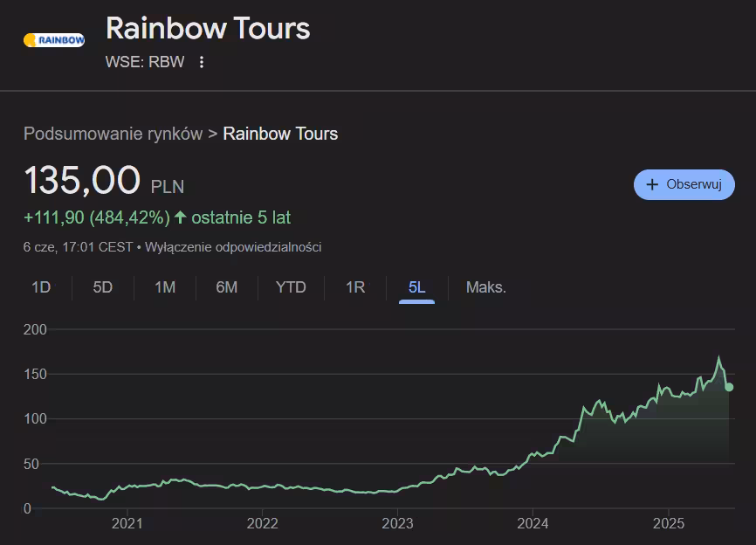Switch to the 1M chart range
The height and width of the screenshot is (545, 756).
coord(165,287)
